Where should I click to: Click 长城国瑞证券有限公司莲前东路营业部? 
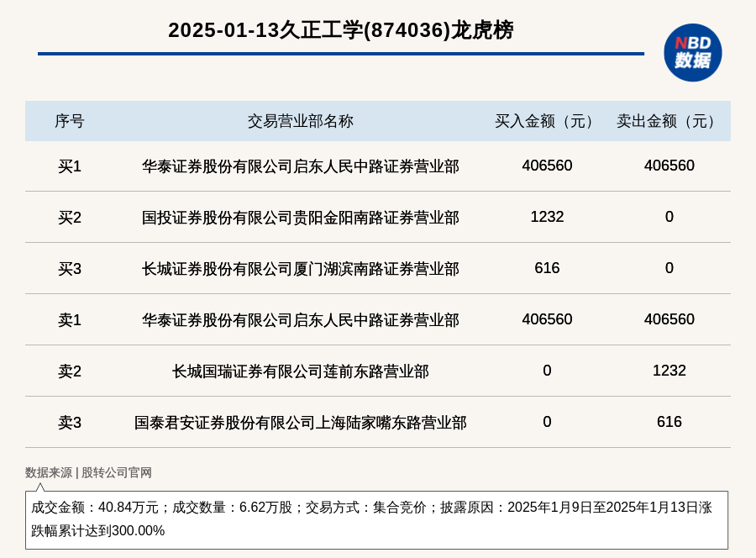pos(301,371)
